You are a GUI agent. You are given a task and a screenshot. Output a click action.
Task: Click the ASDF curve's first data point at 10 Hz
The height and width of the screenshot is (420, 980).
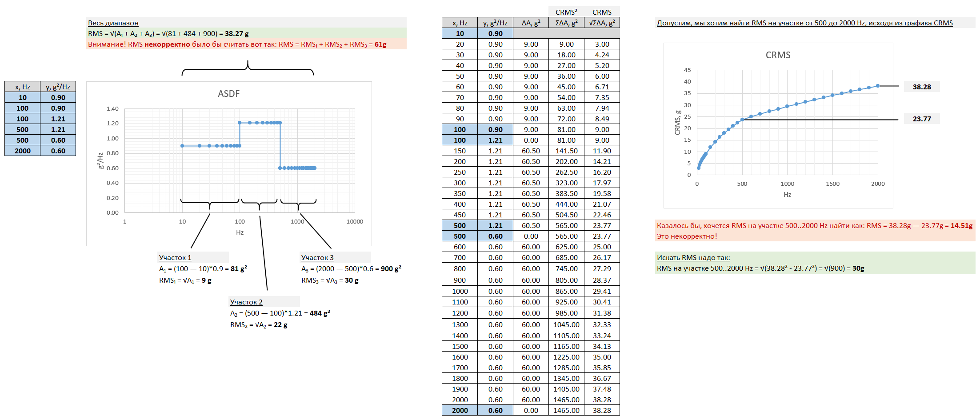tap(182, 146)
